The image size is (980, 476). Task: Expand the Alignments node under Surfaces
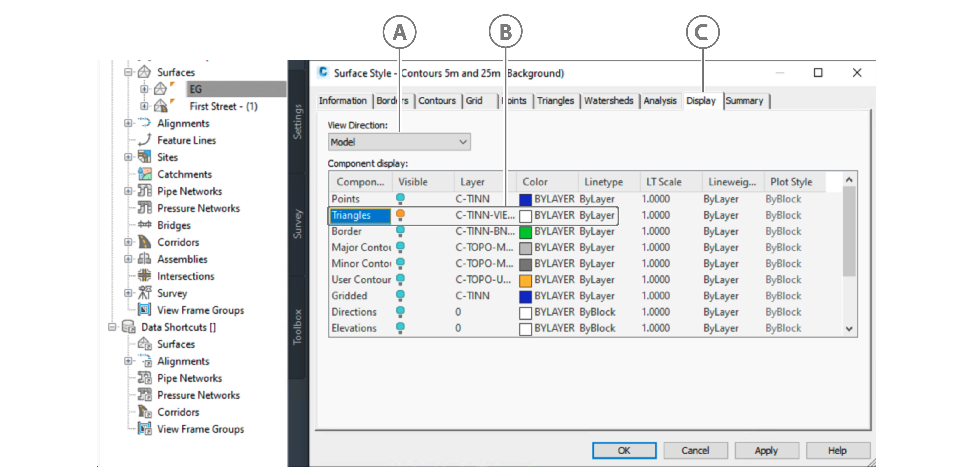point(128,123)
